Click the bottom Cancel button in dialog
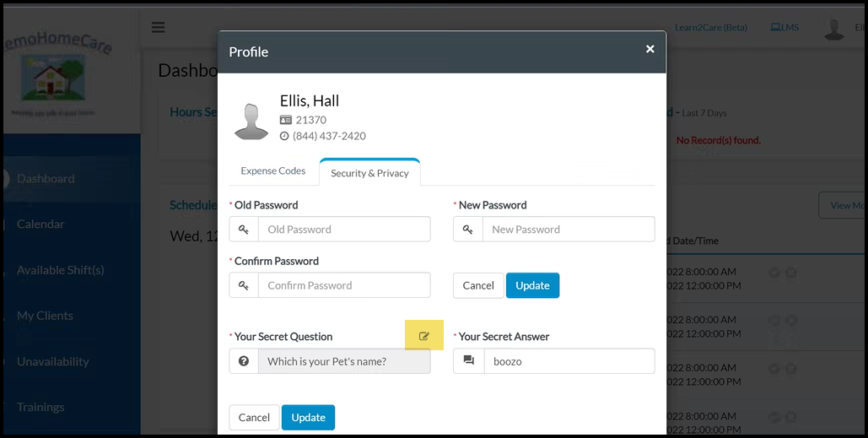868x438 pixels. (254, 418)
